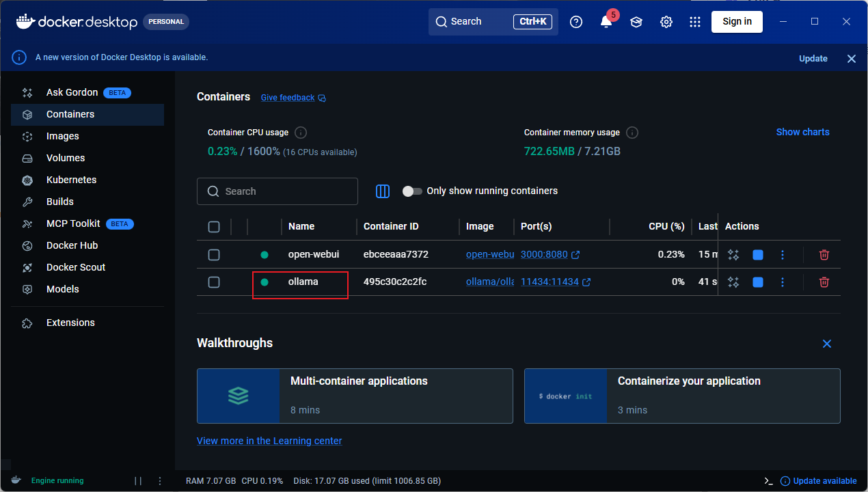The image size is (868, 492).
Task: Click the Sign in button
Action: click(x=737, y=22)
